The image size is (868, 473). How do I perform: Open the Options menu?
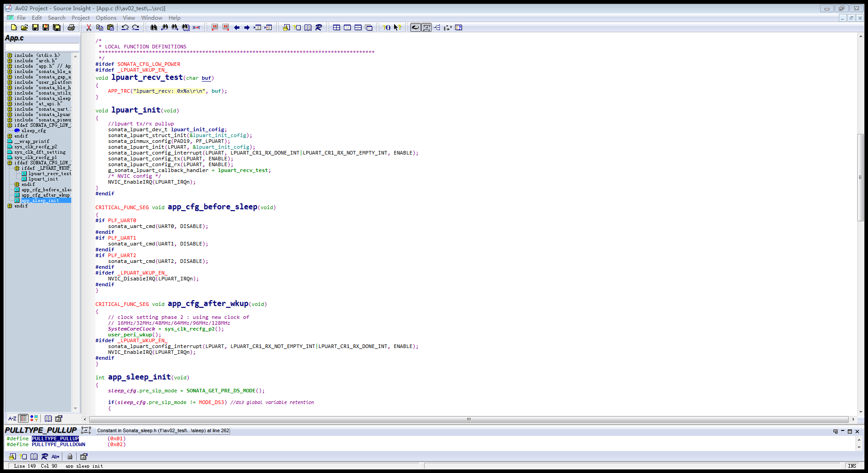pos(106,18)
